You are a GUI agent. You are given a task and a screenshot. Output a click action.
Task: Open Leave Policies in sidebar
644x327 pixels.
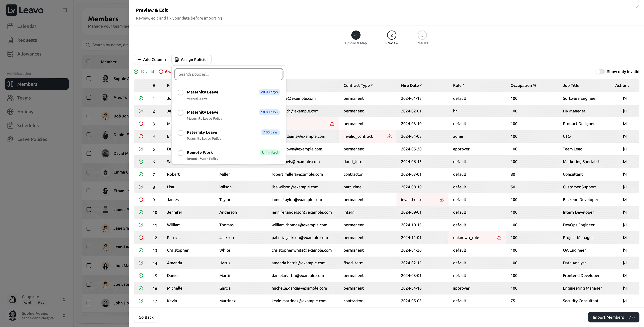coord(32,139)
